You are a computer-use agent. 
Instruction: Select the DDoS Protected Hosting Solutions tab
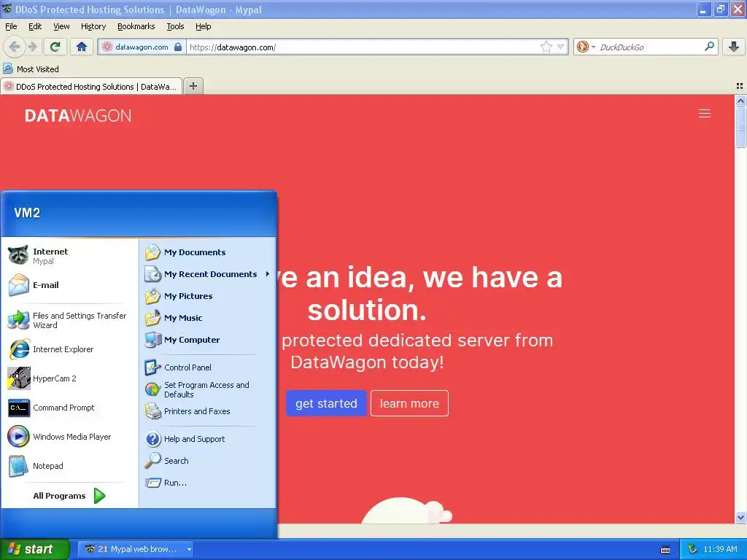tap(91, 87)
